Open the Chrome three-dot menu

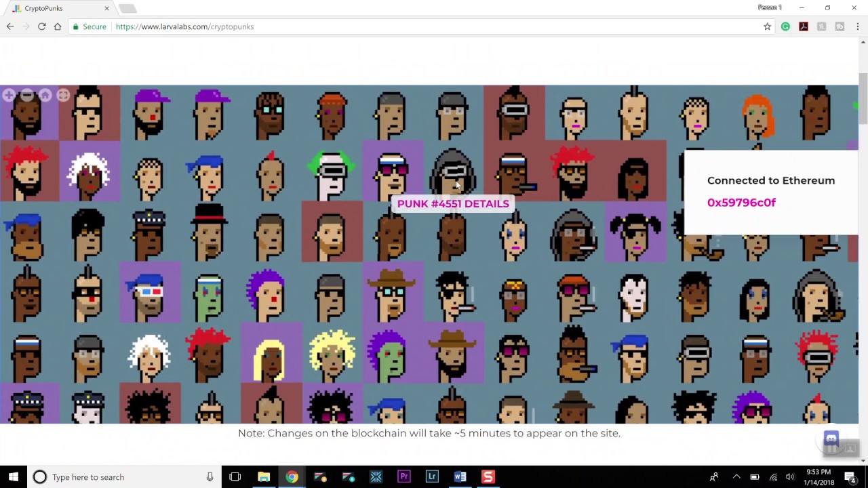point(858,26)
